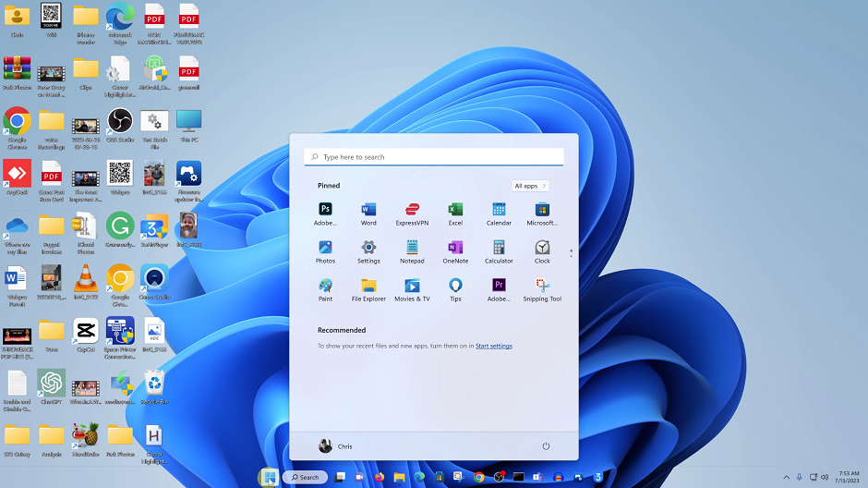This screenshot has width=868, height=488.
Task: Open the Recycle Bin on the desktop
Action: 155,383
